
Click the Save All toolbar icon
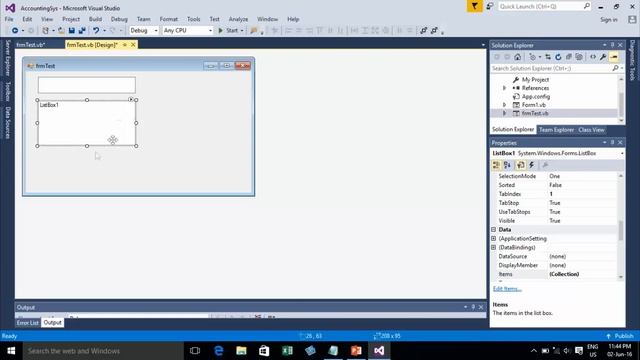coord(82,31)
